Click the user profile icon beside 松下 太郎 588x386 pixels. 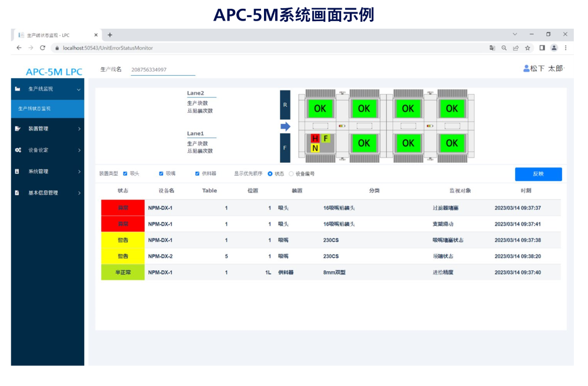coord(526,69)
